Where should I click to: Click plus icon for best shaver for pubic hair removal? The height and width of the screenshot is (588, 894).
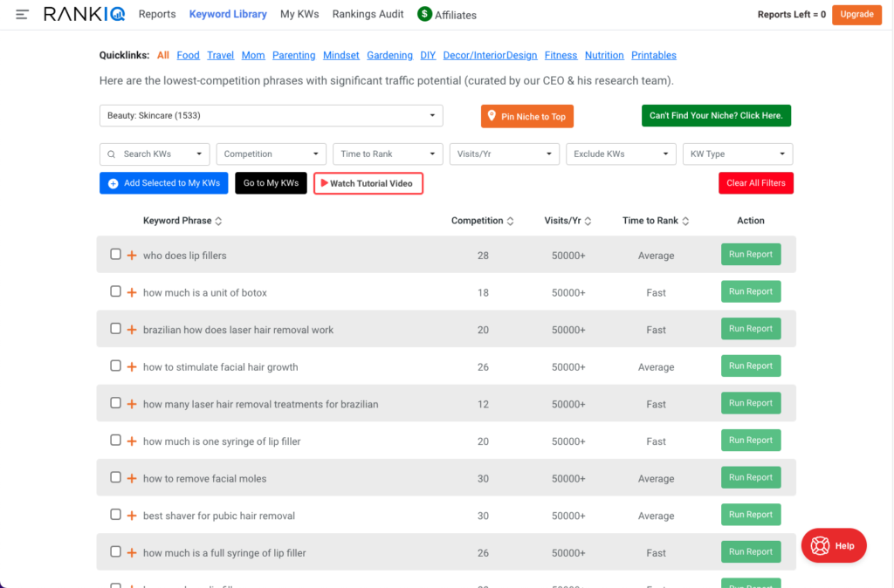[132, 516]
